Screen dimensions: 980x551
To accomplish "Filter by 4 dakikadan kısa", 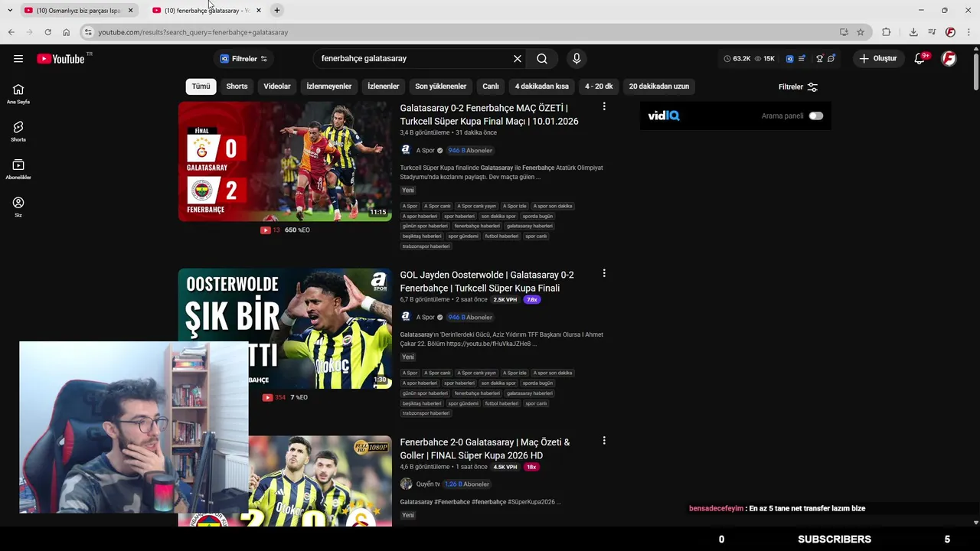I will [x=542, y=86].
